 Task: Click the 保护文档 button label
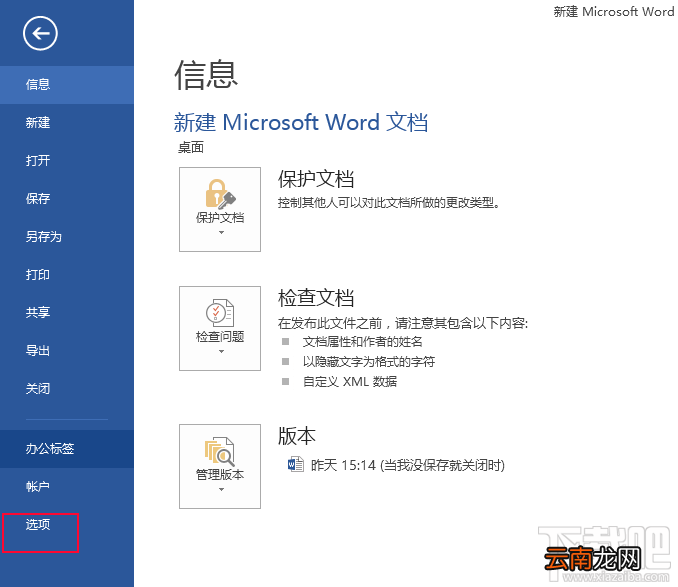(220, 217)
